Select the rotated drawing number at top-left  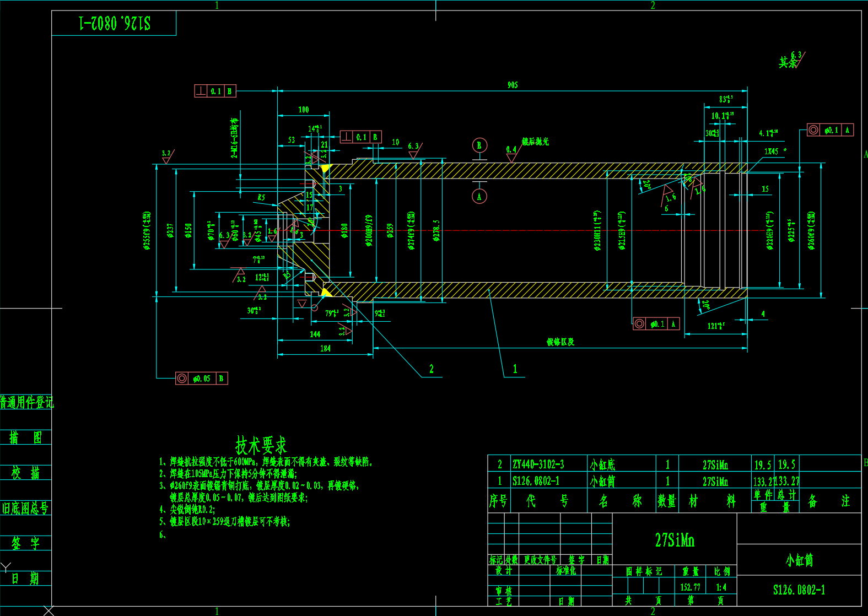[115, 23]
